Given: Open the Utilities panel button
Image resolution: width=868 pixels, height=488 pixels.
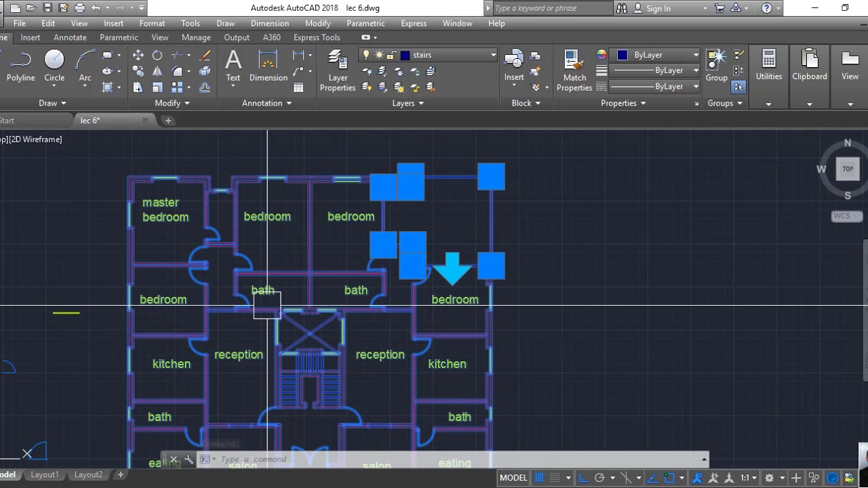Looking at the screenshot, I should [x=768, y=75].
